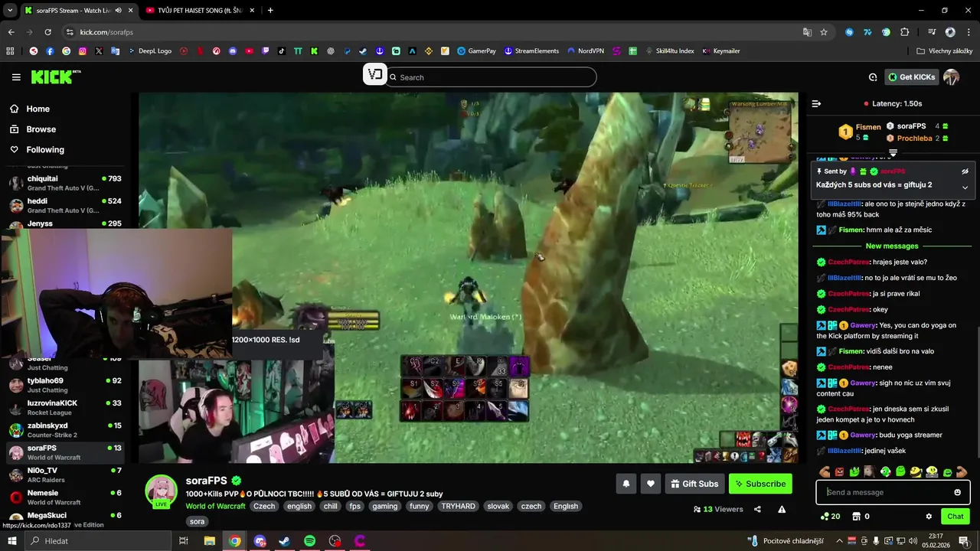The height and width of the screenshot is (551, 980).
Task: Open luzrovinaKICK channel in sidebar
Action: point(64,407)
